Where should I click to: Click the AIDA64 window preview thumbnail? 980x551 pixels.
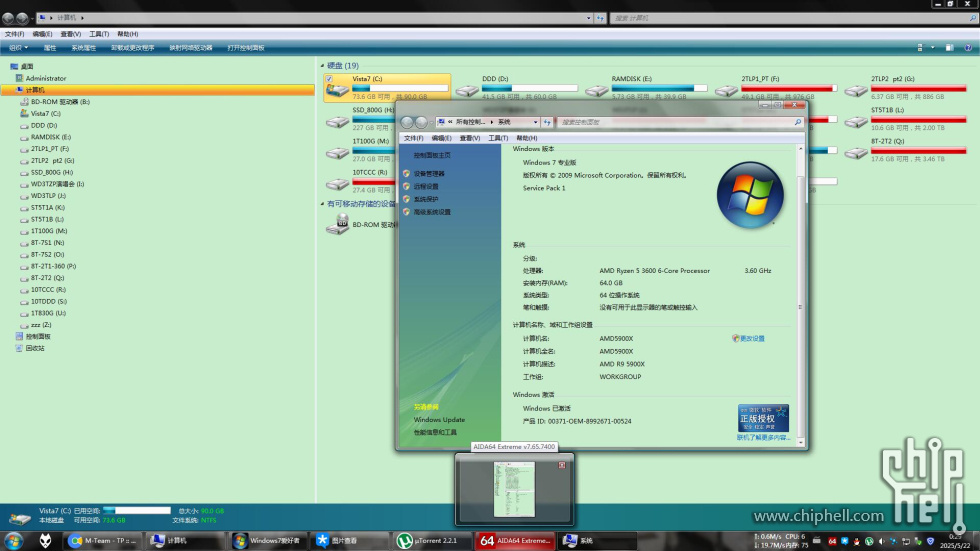514,489
